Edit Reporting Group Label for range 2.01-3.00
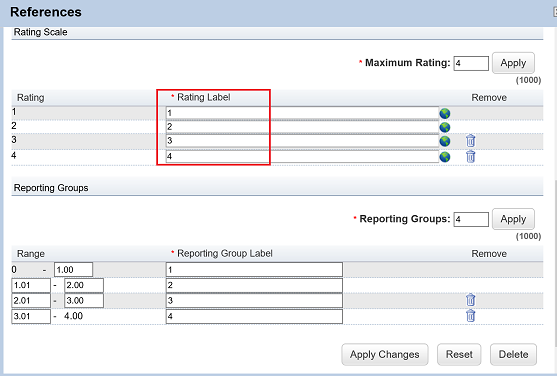 coord(254,301)
